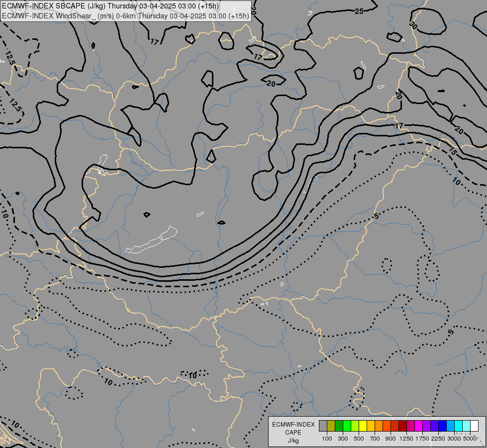Click the white legend swatch
Viewport: 487px width, 448px height.
point(474,426)
